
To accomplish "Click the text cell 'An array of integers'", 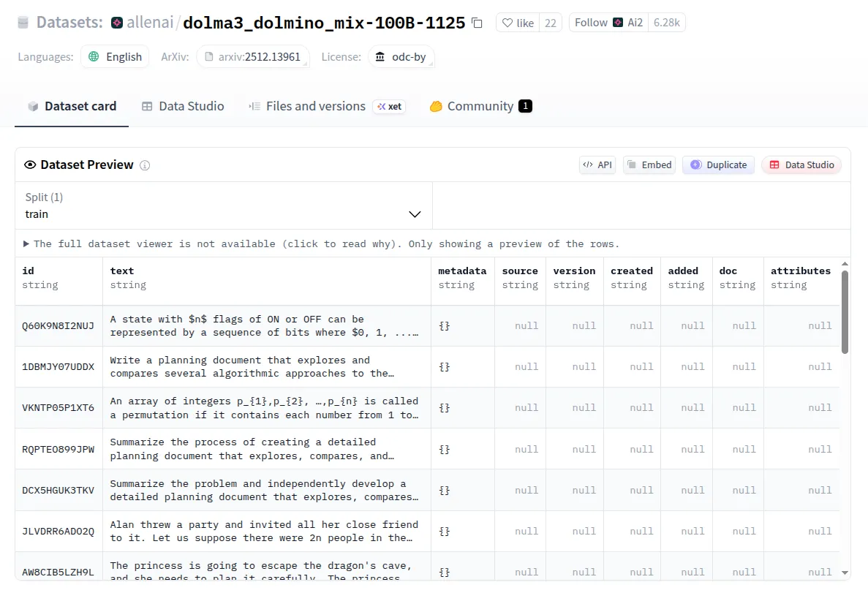I will (267, 408).
